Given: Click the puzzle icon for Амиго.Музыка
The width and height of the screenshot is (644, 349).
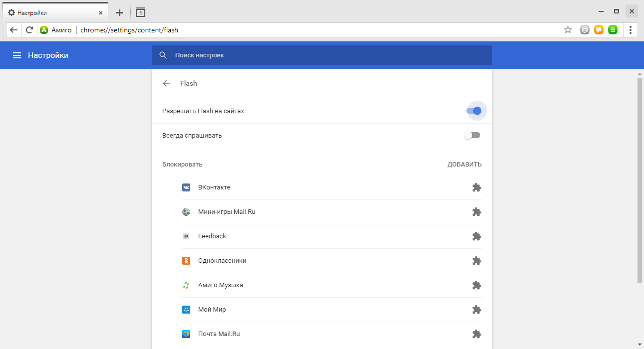Looking at the screenshot, I should click(477, 285).
